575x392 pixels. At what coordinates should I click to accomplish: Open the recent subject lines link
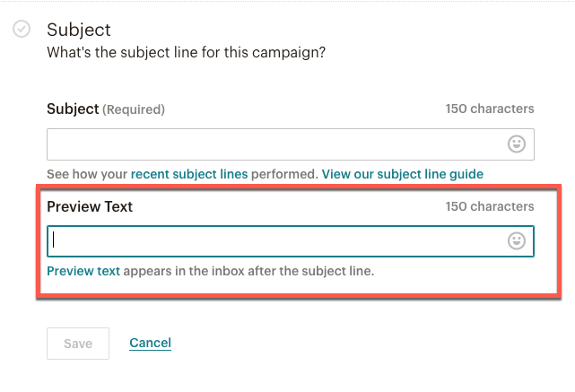(189, 174)
